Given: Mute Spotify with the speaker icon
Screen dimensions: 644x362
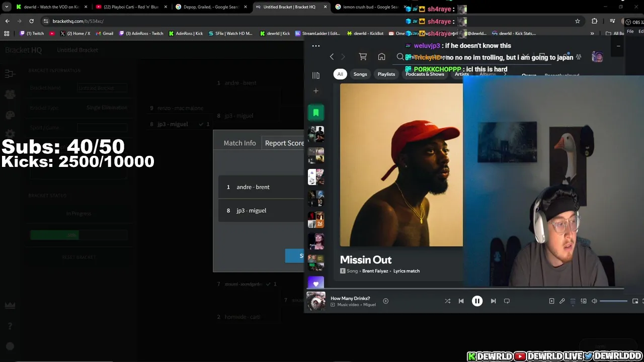Looking at the screenshot, I should [594, 301].
